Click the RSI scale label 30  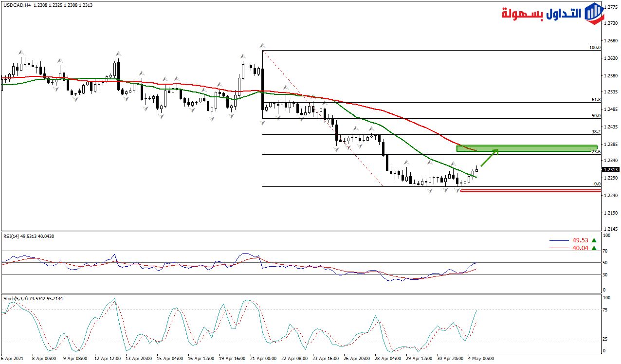[x=606, y=274]
